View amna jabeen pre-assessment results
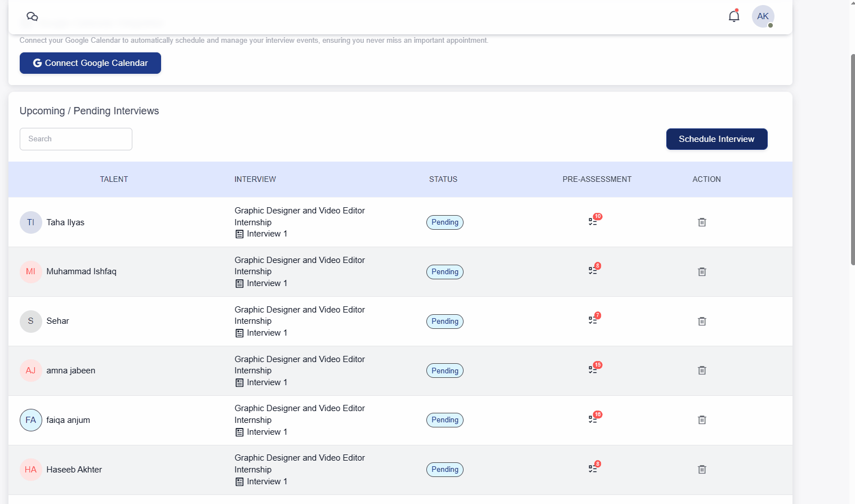Viewport: 855px width, 504px height. point(593,370)
